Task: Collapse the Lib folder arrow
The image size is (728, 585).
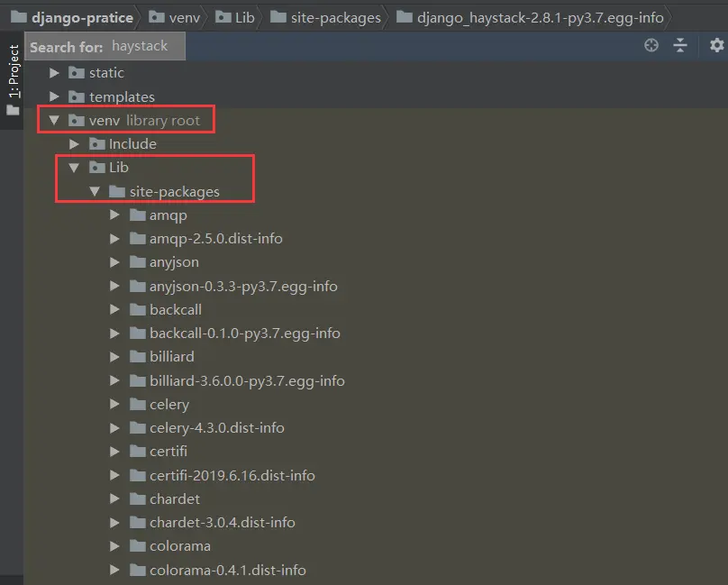Action: [x=74, y=168]
